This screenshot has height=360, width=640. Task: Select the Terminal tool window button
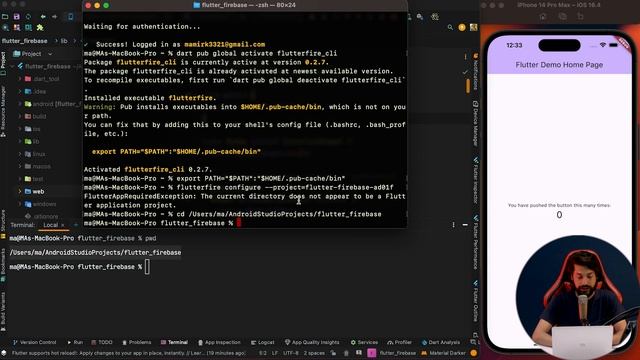pyautogui.click(x=174, y=342)
